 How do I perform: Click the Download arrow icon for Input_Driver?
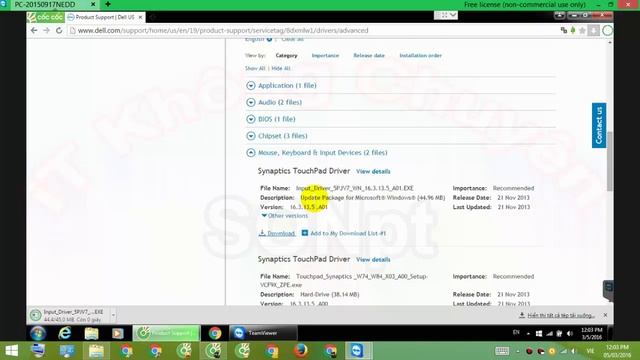click(x=262, y=233)
